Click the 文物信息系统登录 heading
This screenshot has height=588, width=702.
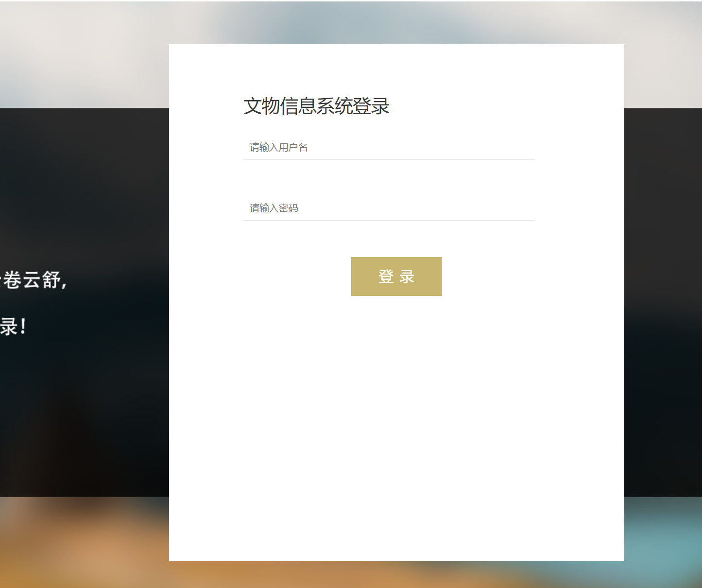click(316, 106)
